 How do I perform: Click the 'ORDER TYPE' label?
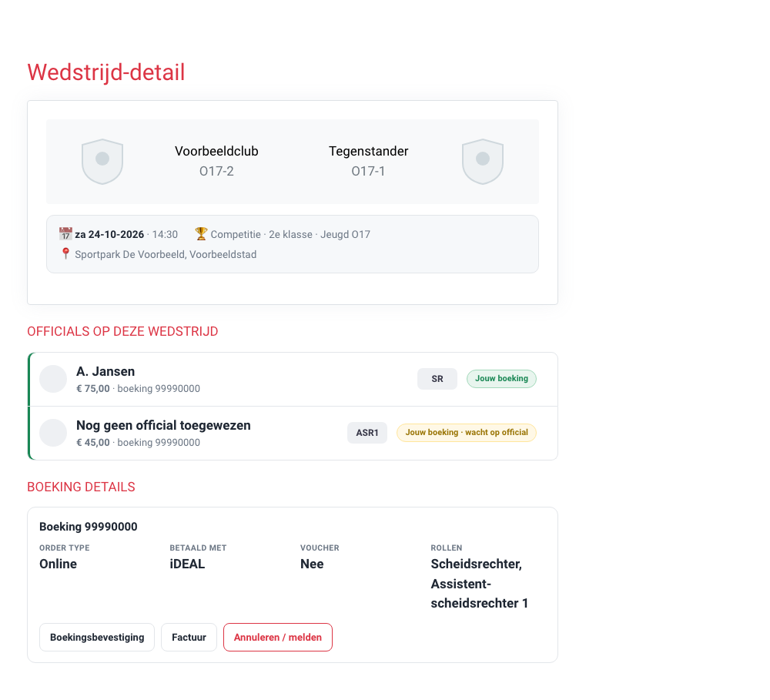click(x=65, y=548)
